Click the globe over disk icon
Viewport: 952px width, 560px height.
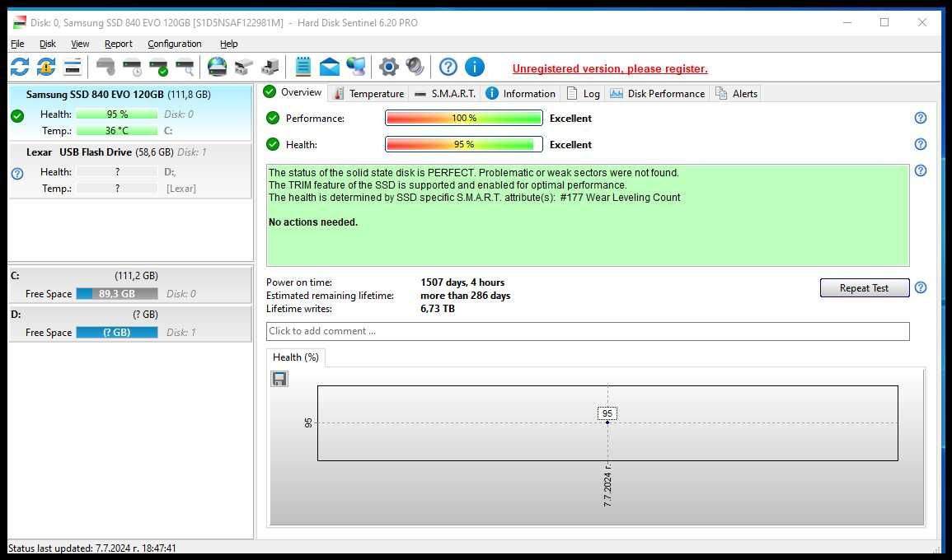click(x=217, y=67)
